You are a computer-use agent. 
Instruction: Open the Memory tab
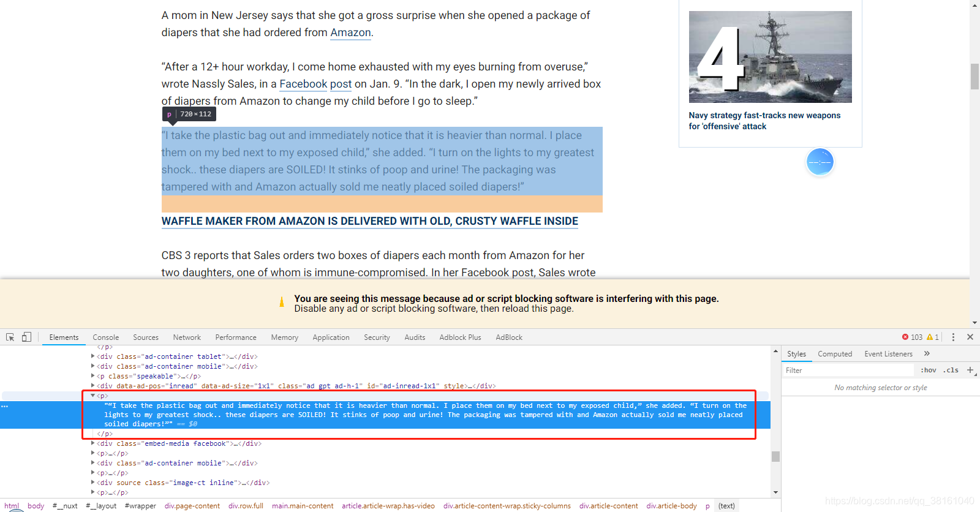285,337
